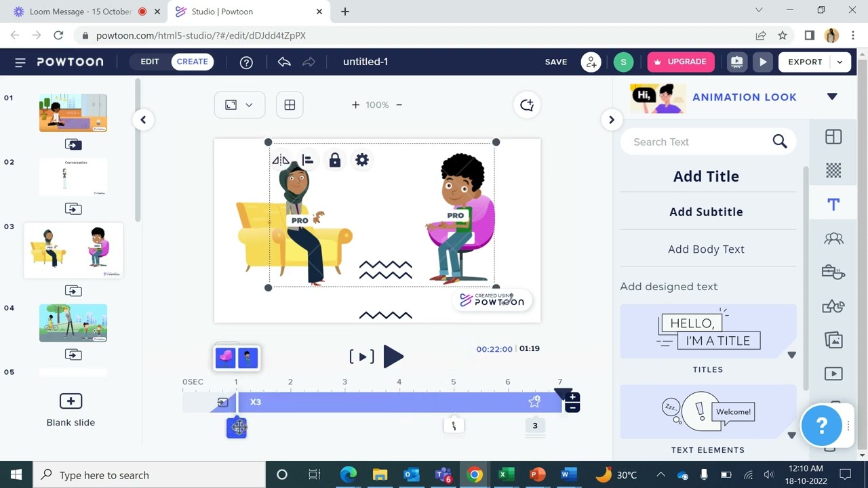Play the current slide only

(361, 357)
